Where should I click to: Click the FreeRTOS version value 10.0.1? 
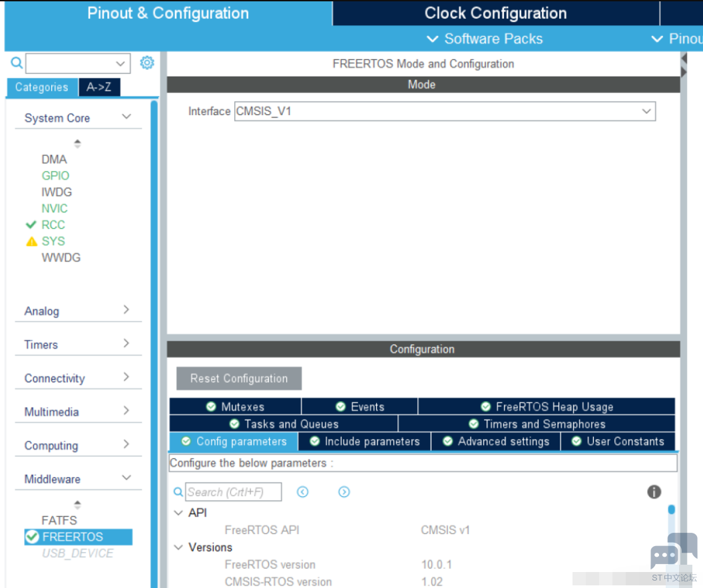point(436,565)
